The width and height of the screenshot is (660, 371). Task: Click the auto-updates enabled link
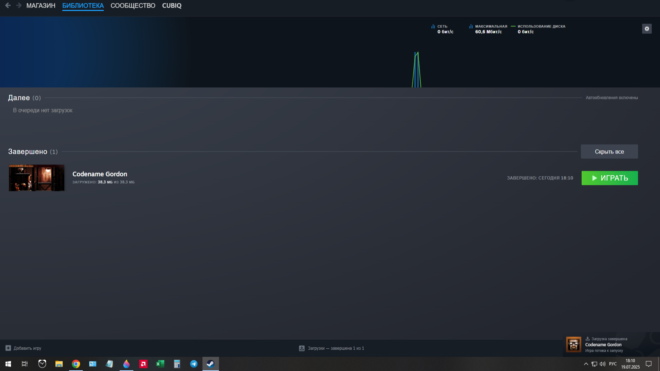coord(612,98)
